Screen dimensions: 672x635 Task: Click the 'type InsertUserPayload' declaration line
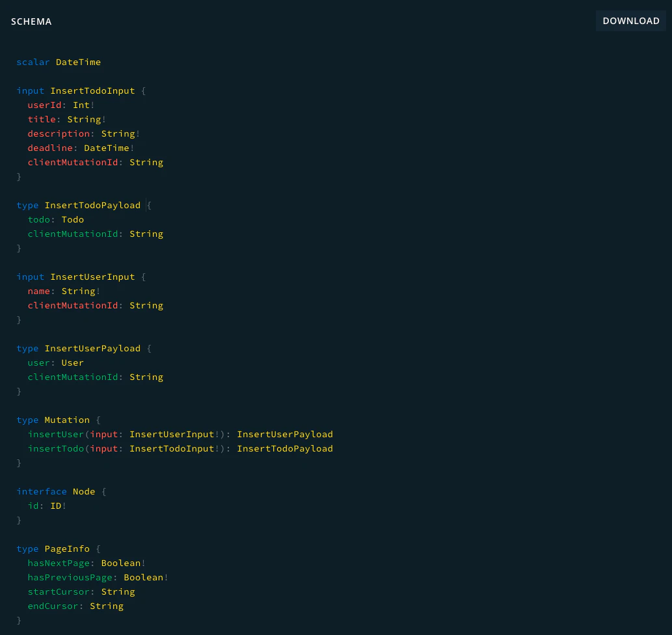[x=84, y=349]
